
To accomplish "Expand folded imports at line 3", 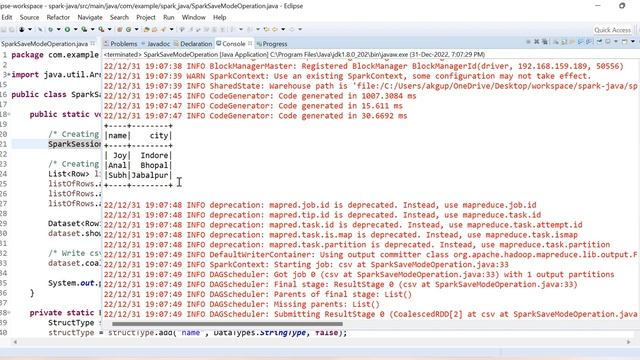I will click(9, 75).
